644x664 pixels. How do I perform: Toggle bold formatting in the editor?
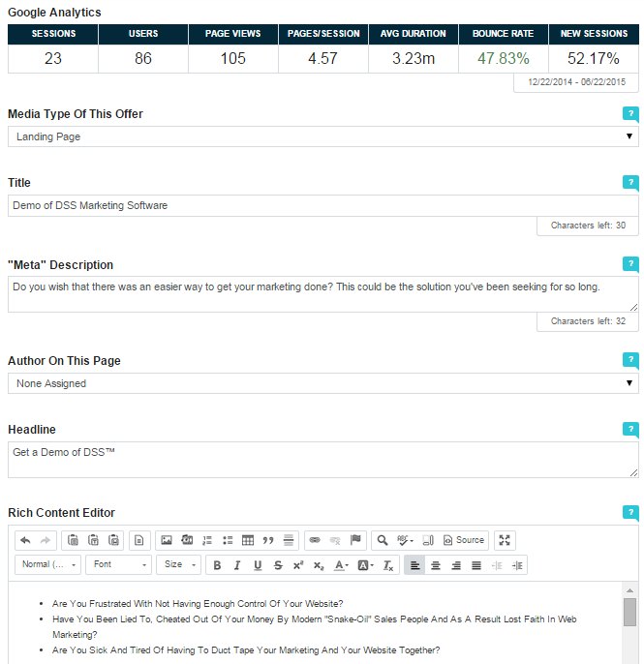217,565
